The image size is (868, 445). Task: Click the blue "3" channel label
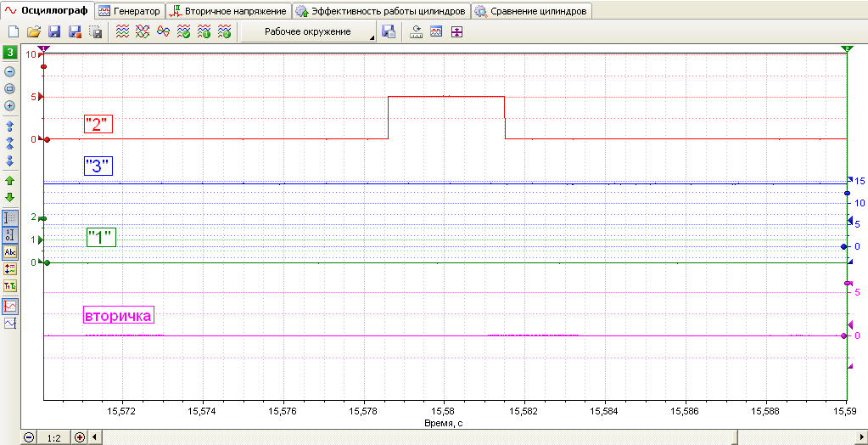98,166
